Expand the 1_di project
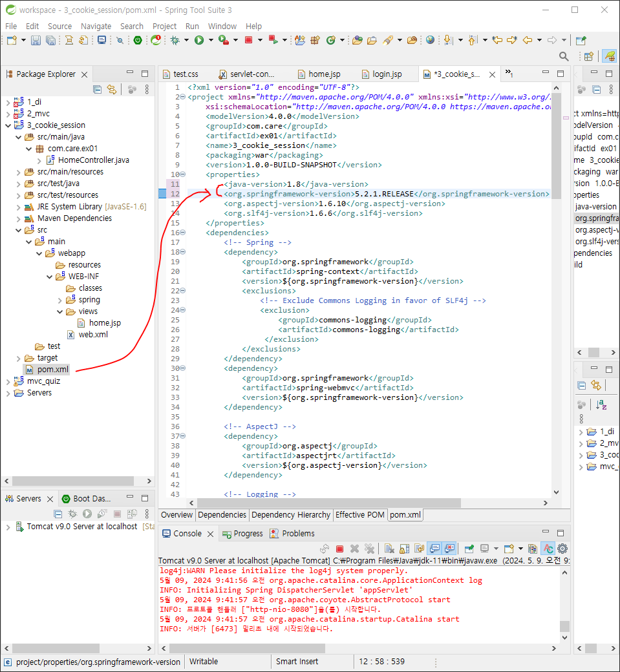 [x=8, y=102]
